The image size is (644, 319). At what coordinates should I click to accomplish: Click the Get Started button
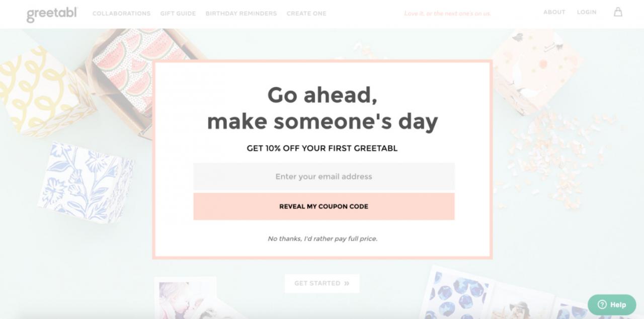click(x=322, y=283)
